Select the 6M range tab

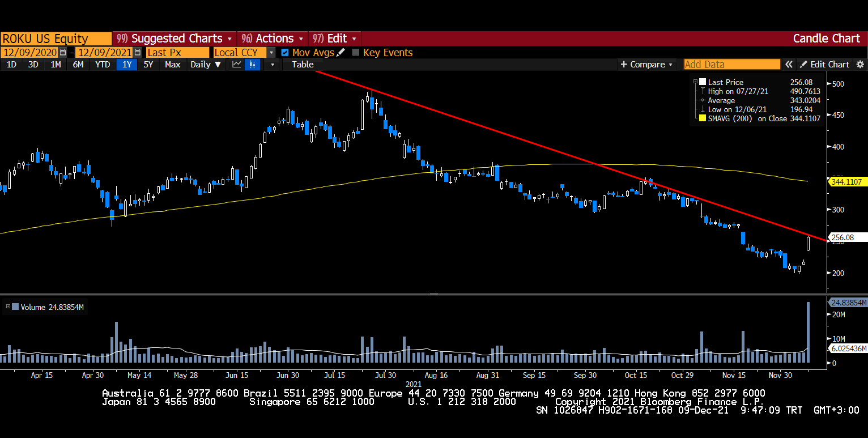(78, 65)
